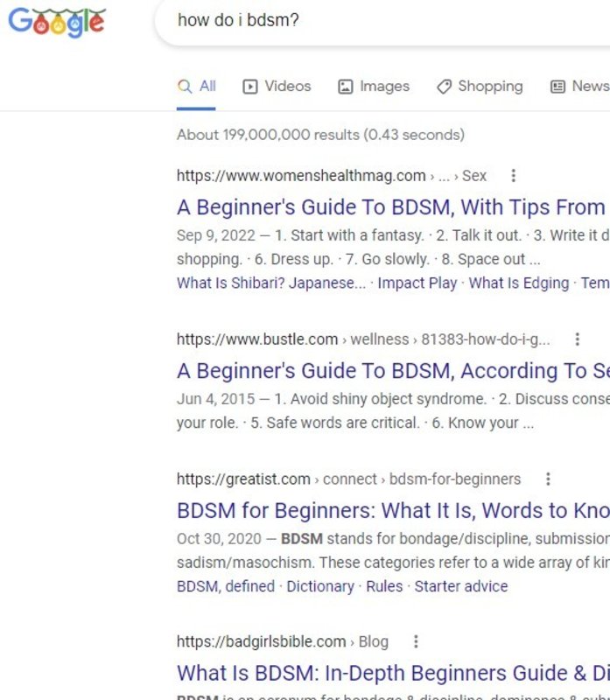Follow the 'Impact Play' sitelink
The height and width of the screenshot is (700, 610).
417,283
